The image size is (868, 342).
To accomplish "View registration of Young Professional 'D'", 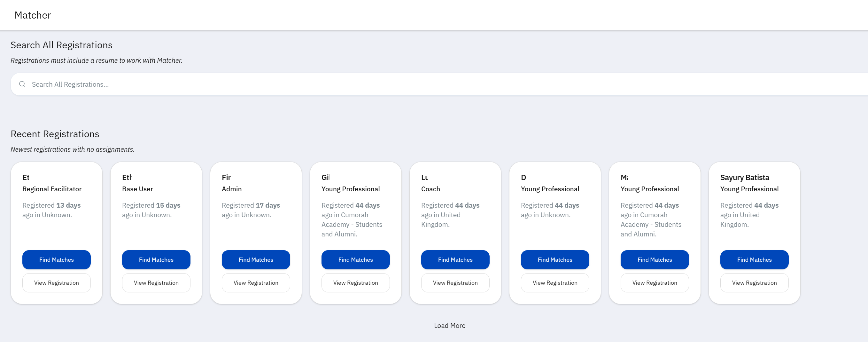I will [x=554, y=282].
